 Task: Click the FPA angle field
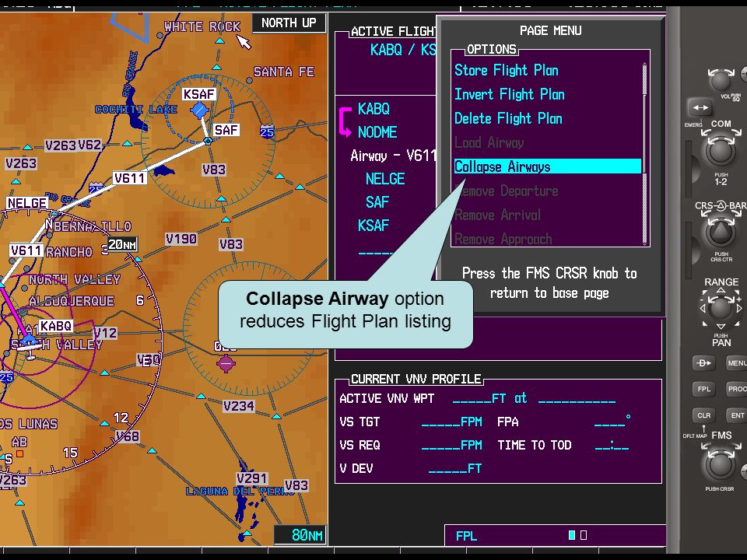coord(612,421)
